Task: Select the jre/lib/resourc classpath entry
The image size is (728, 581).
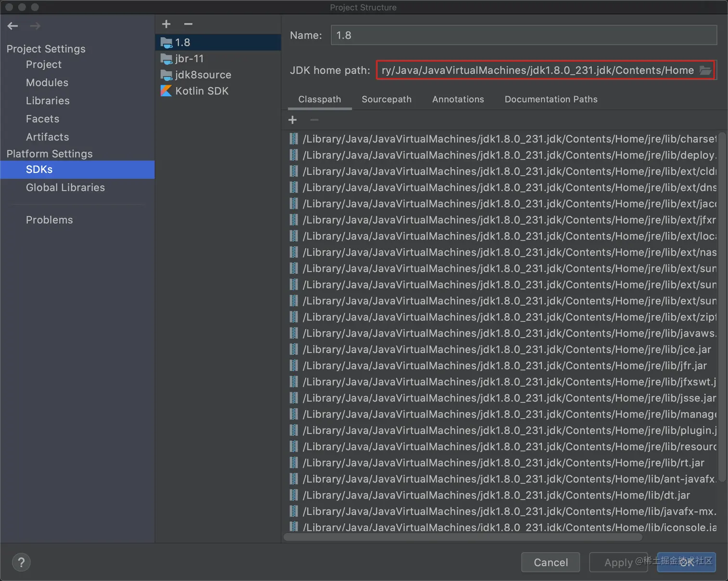Action: point(501,447)
